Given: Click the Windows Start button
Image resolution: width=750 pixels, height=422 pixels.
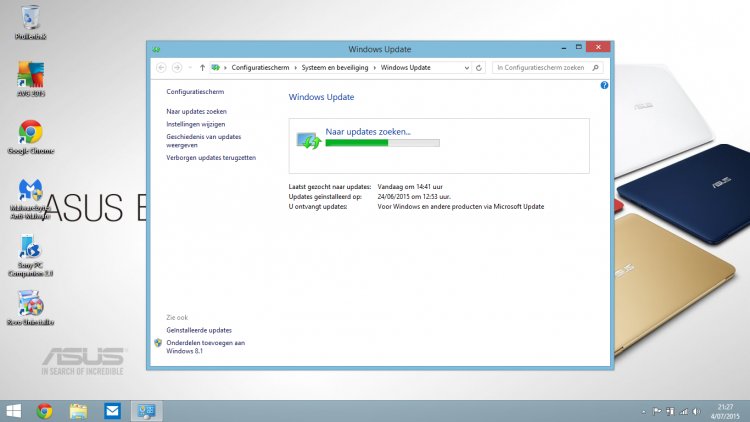Looking at the screenshot, I should coord(15,410).
